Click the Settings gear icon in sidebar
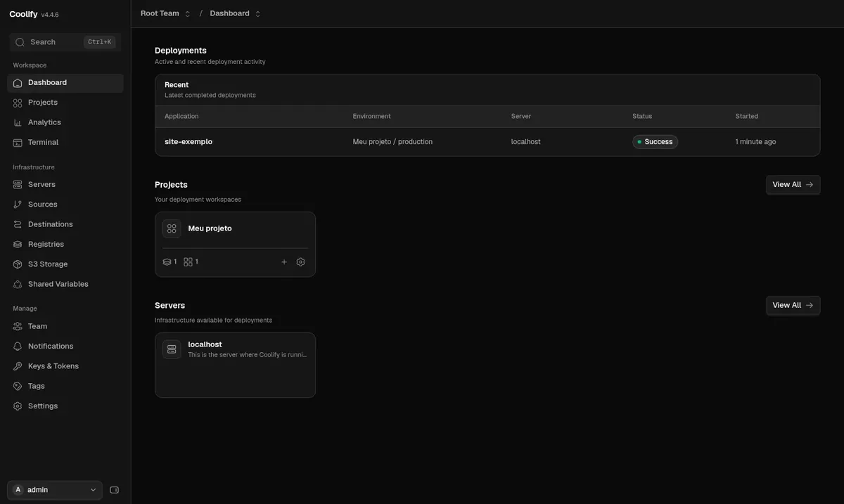 pyautogui.click(x=18, y=406)
